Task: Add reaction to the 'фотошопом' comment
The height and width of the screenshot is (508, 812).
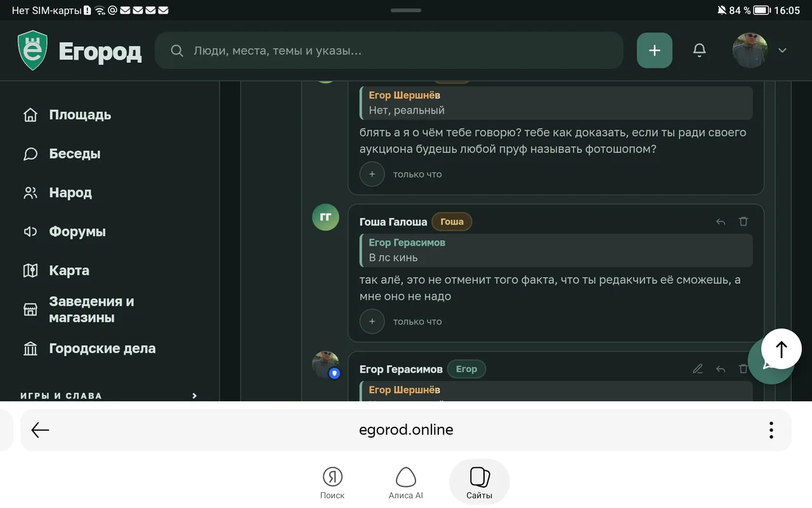Action: coord(372,174)
